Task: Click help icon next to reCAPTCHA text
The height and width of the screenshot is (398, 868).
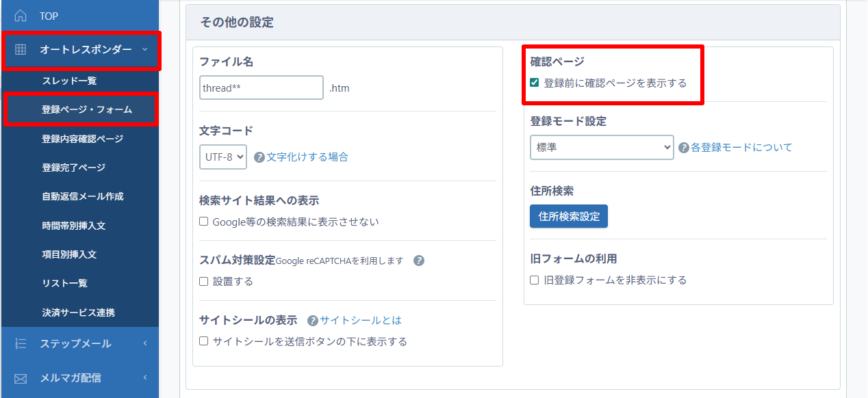Action: [x=420, y=261]
